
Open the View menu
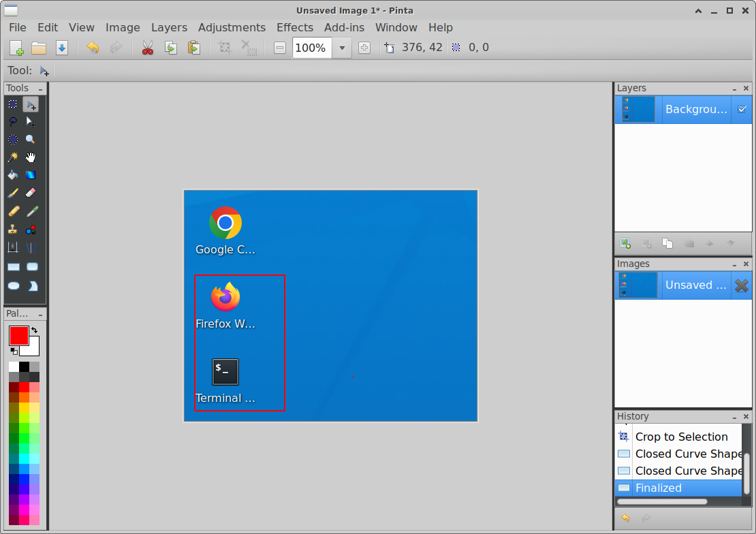[82, 27]
